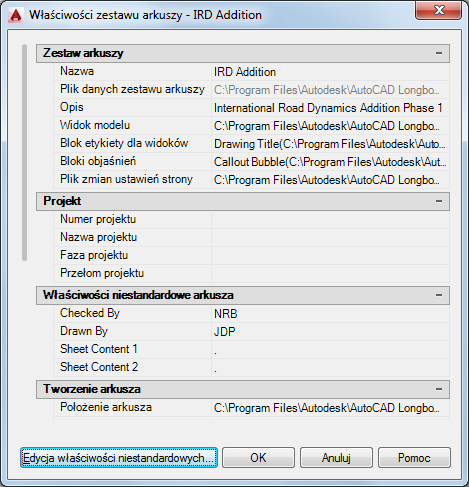
Task: Close the dialog window
Action: (x=439, y=10)
